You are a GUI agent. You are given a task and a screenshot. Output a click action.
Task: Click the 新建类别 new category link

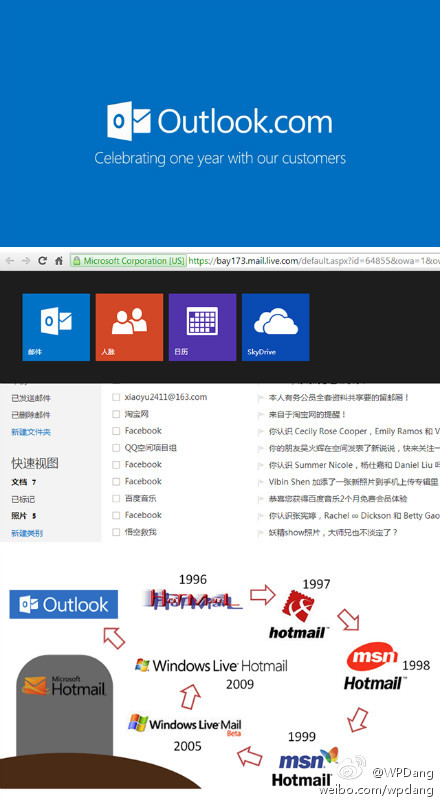coord(27,533)
